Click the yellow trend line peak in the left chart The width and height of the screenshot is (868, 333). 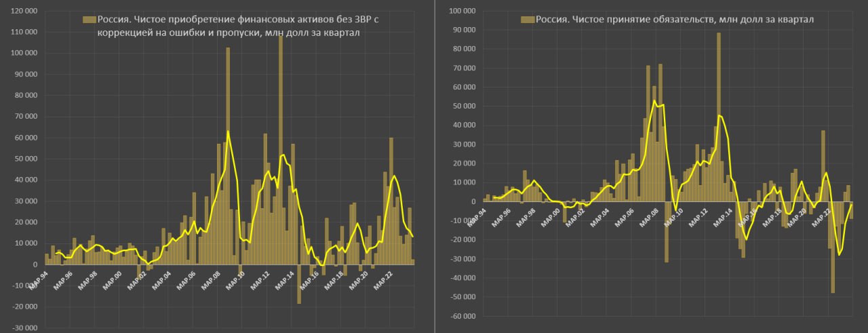[x=228, y=132]
